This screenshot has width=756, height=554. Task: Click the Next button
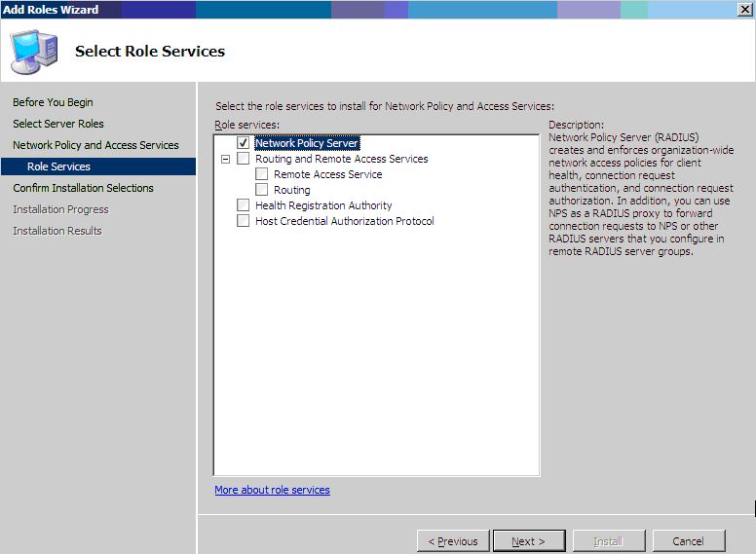(529, 541)
